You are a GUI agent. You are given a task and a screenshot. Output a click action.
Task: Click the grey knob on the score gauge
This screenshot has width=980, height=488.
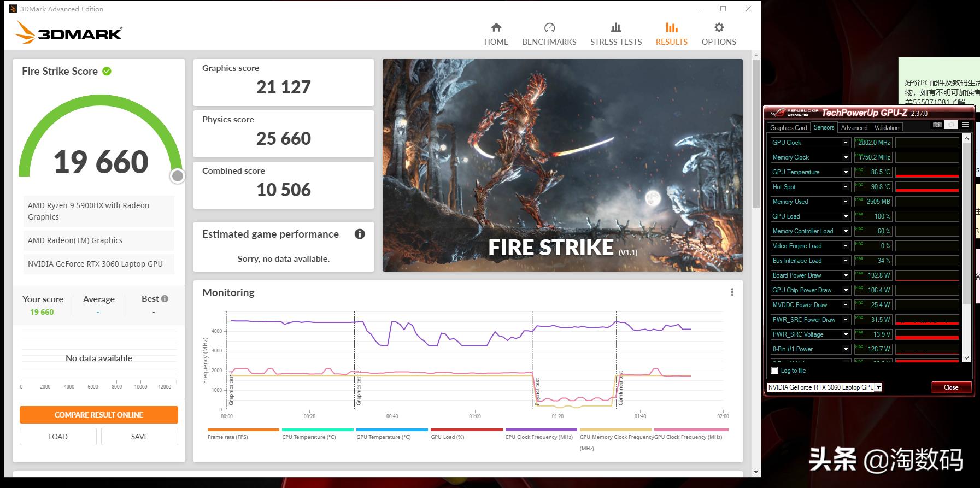pyautogui.click(x=177, y=176)
